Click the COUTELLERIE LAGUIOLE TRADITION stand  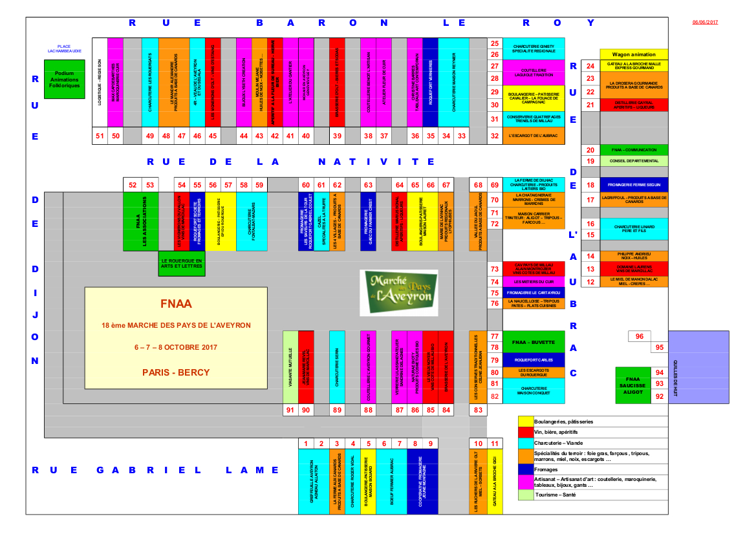pos(534,72)
